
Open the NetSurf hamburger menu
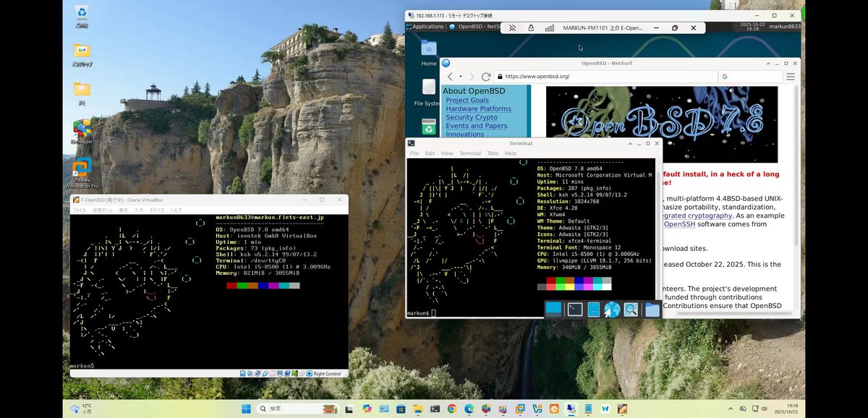[791, 76]
